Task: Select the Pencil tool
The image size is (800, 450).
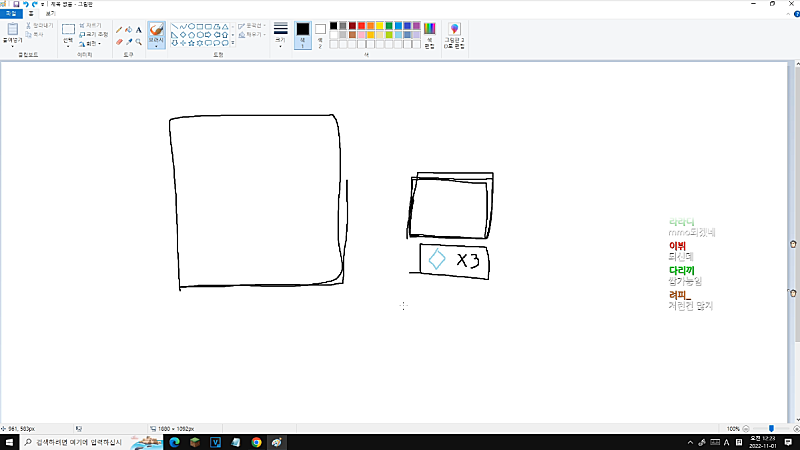Action: click(119, 30)
